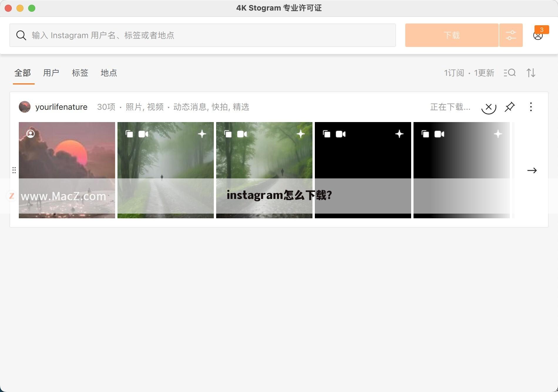Click the orange notification badge 3

coord(542,30)
